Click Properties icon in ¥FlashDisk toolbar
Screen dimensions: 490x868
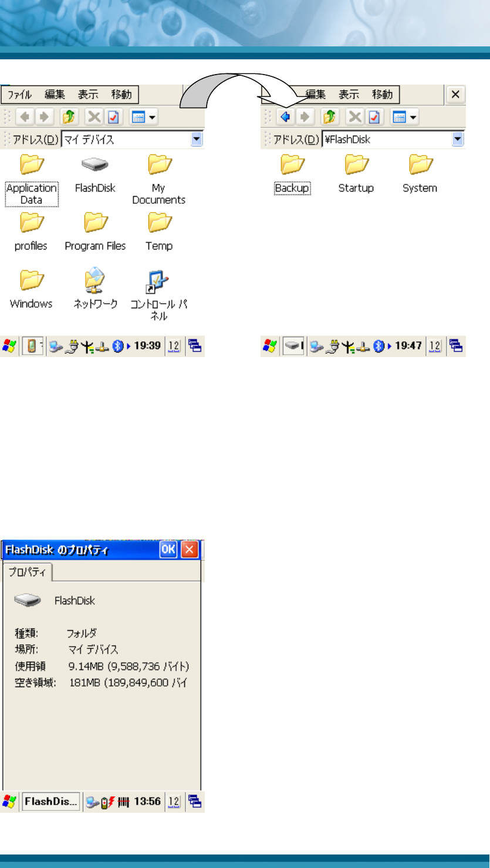(x=373, y=117)
